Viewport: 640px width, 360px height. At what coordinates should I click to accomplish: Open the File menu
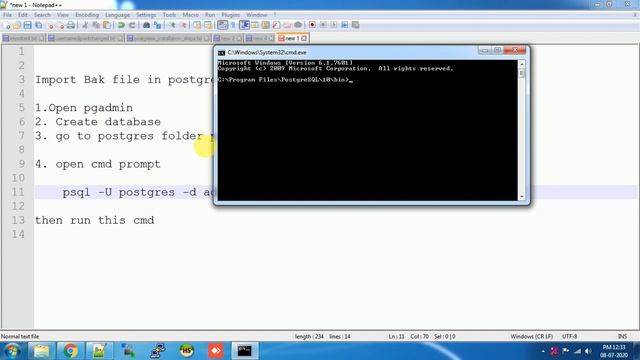[x=7, y=15]
